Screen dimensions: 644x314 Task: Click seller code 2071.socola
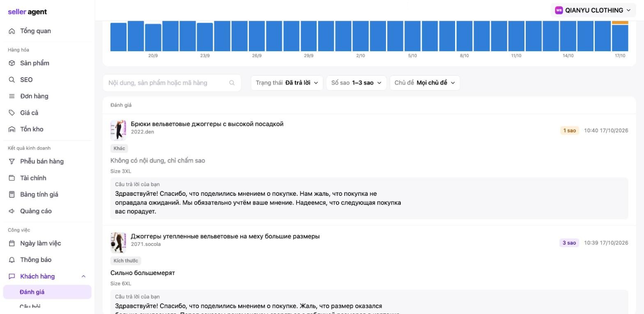coord(146,244)
